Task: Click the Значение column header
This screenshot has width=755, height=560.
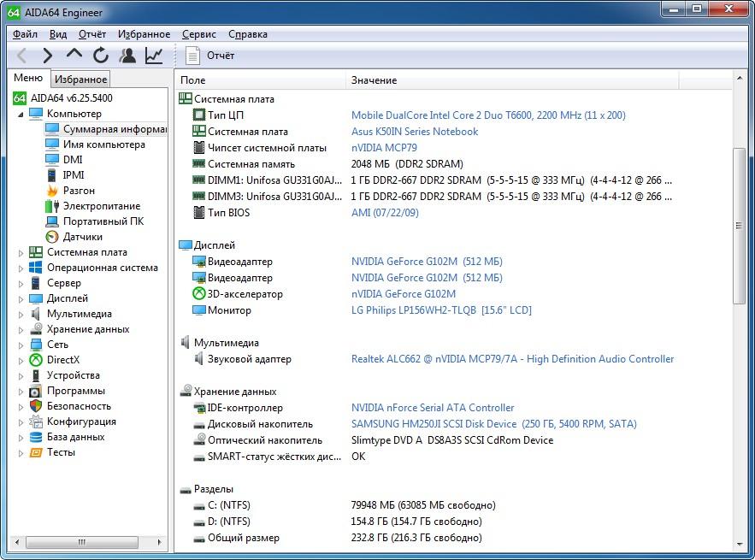Action: click(512, 80)
